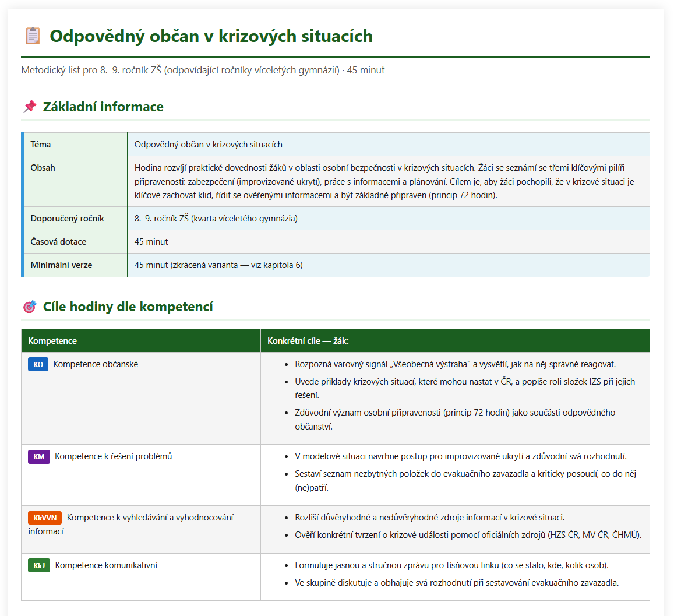
Task: Click the 'Kompetence komunikativní' label
Action: point(106,565)
